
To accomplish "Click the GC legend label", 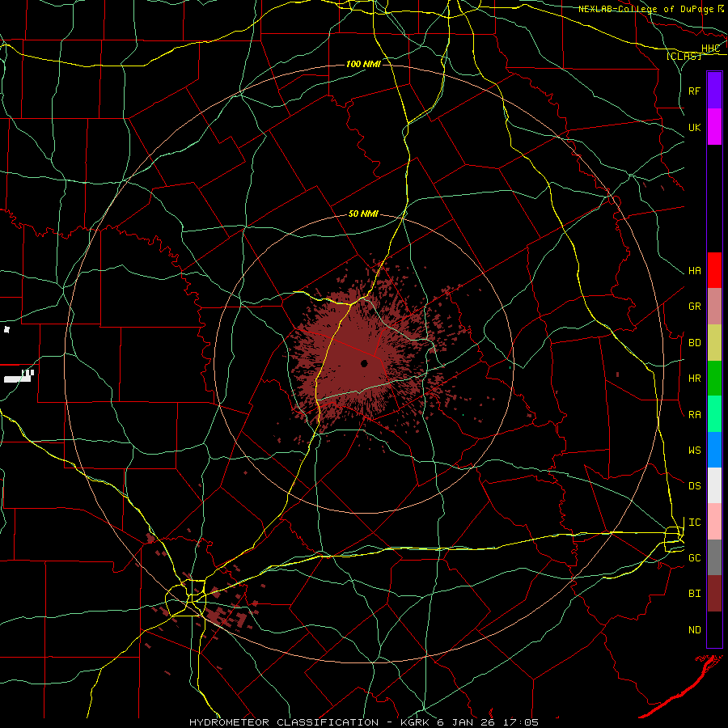I will pyautogui.click(x=695, y=558).
